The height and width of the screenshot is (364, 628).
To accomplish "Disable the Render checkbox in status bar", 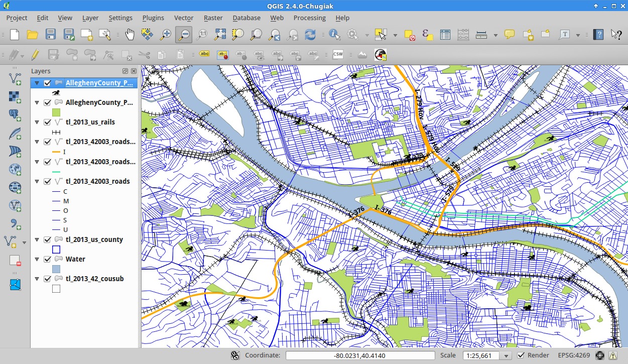I will point(521,355).
